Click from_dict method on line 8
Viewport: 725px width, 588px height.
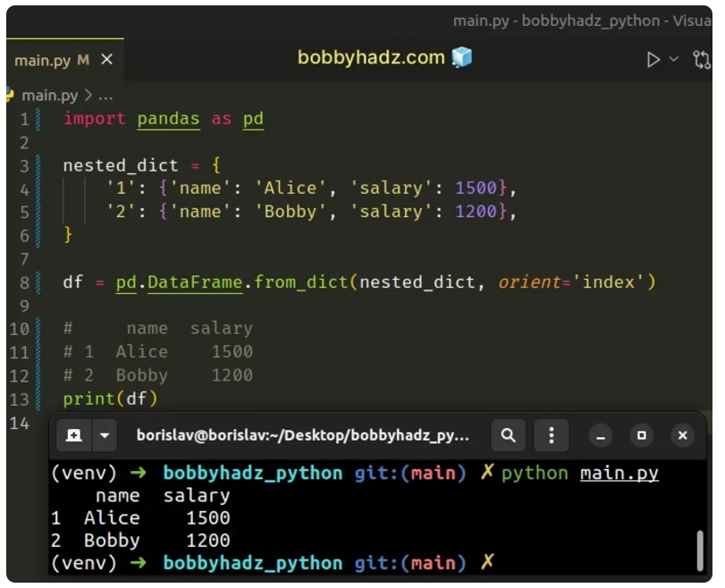300,282
